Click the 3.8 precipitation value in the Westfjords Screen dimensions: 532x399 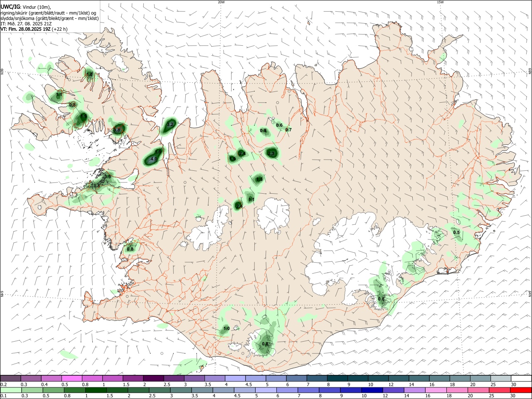pyautogui.click(x=117, y=130)
